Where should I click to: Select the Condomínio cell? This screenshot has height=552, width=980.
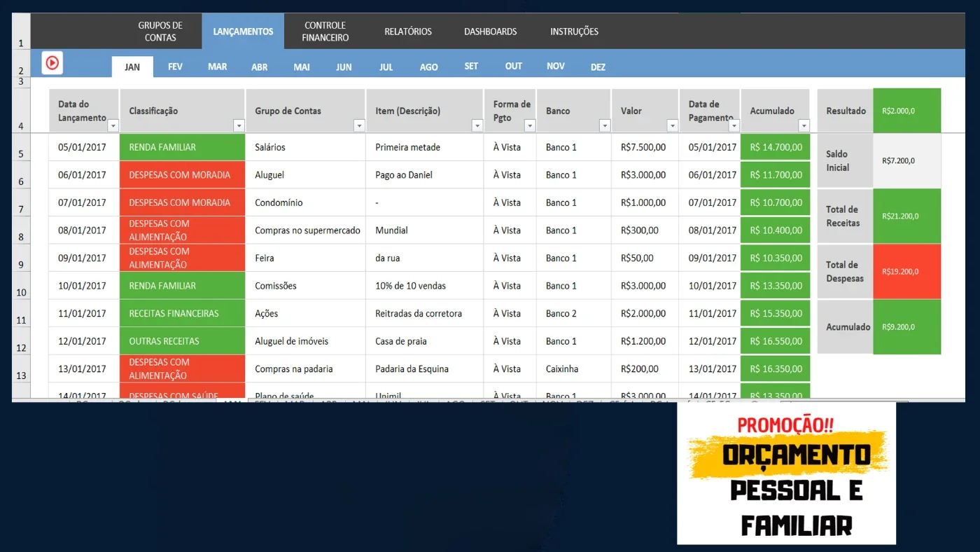tap(306, 202)
